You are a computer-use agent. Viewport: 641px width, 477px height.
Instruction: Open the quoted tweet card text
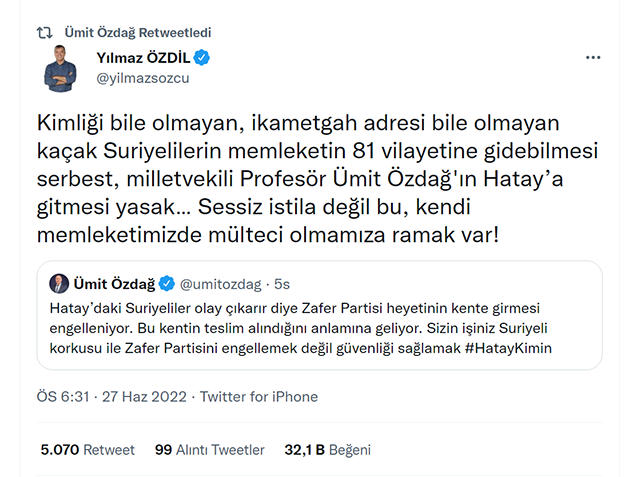301,328
